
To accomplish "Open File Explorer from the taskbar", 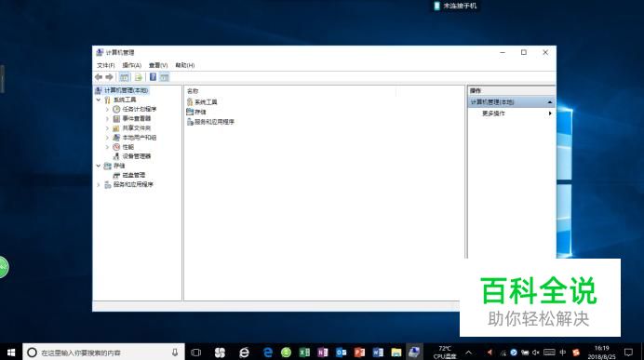I will 396,353.
